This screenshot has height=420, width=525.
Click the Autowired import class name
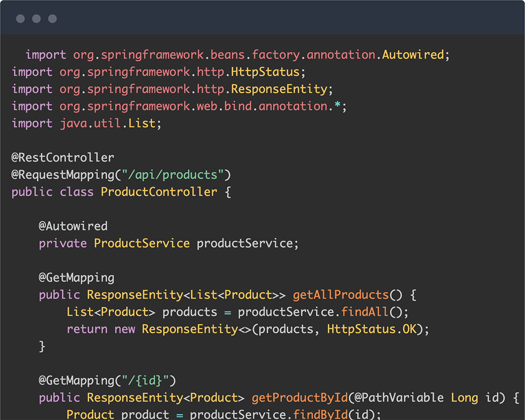point(413,55)
